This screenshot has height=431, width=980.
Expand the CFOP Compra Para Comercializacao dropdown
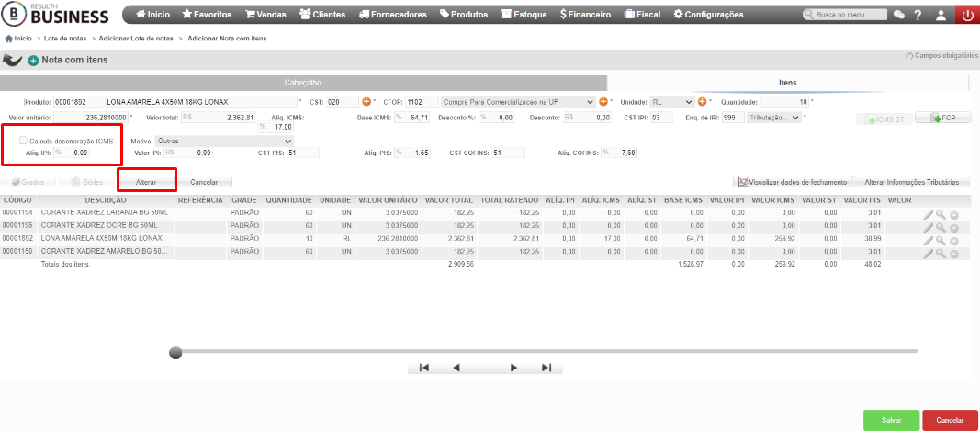click(x=518, y=101)
